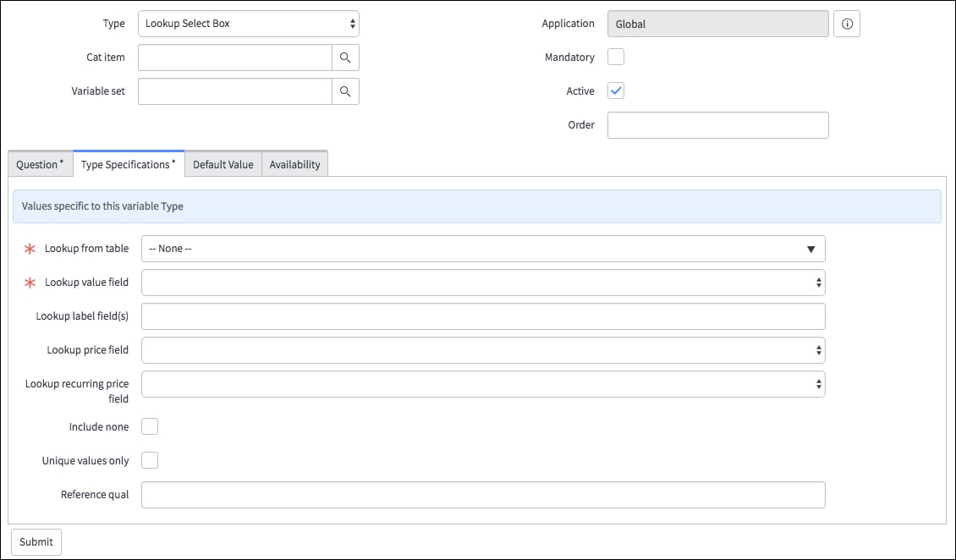Viewport: 956px width, 560px height.
Task: Open the Lookup from table dropdown arrow
Action: [812, 248]
